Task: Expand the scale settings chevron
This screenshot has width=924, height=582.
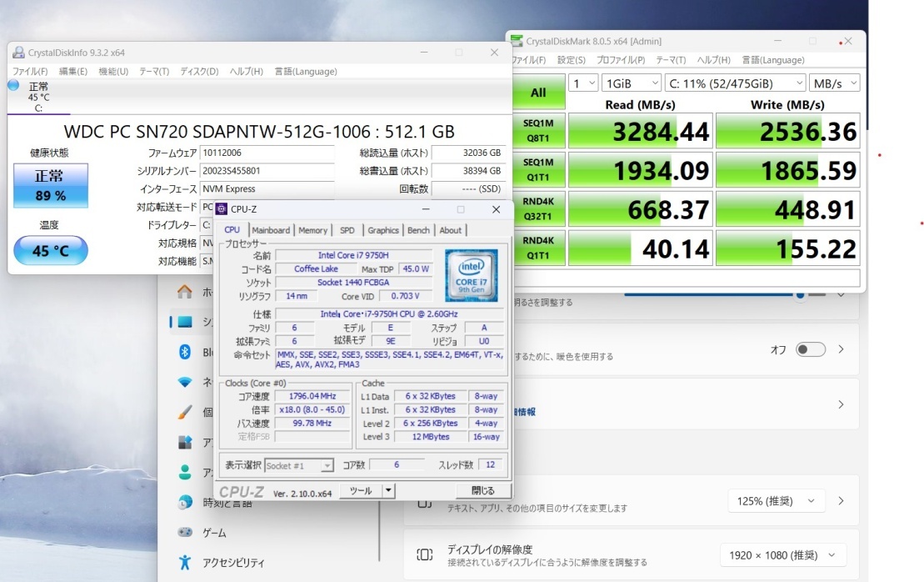Action: click(841, 500)
